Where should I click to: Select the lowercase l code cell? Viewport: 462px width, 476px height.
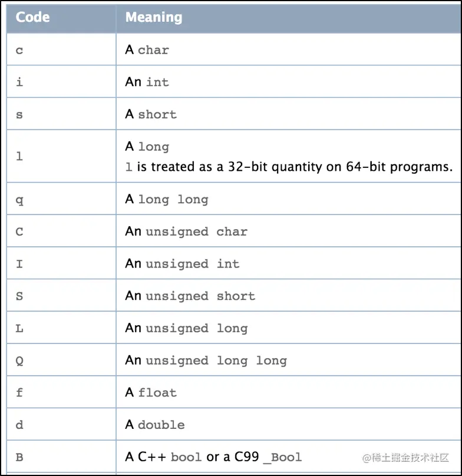pos(19,157)
